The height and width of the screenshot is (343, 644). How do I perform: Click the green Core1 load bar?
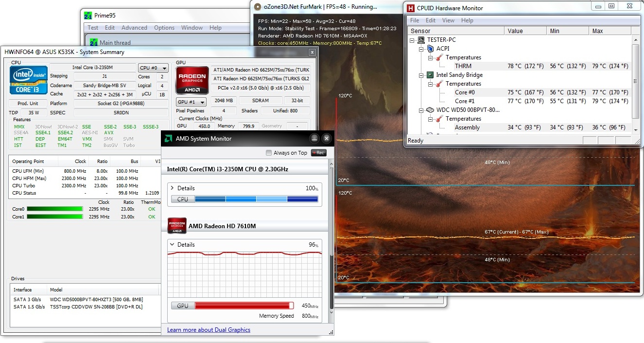click(x=54, y=217)
